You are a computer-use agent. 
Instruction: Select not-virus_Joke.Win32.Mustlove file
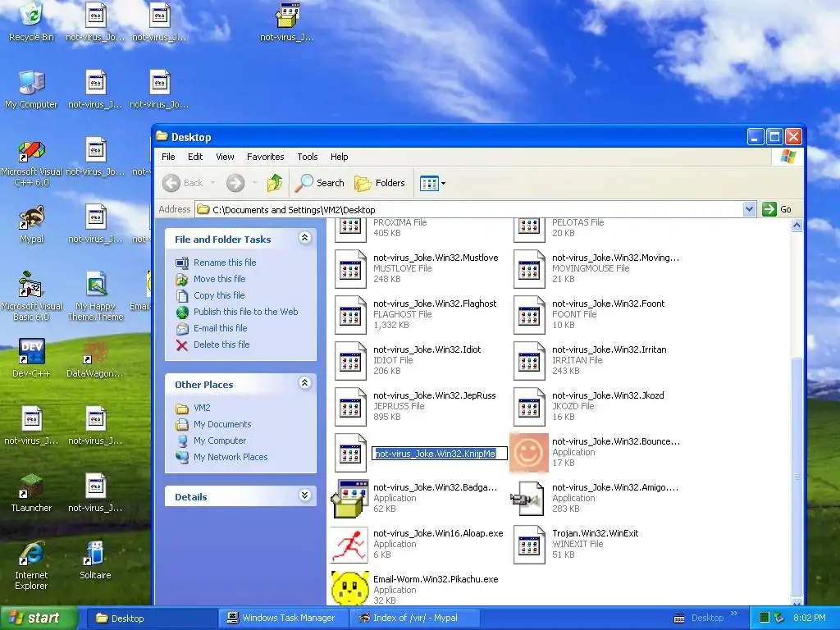tap(417, 268)
